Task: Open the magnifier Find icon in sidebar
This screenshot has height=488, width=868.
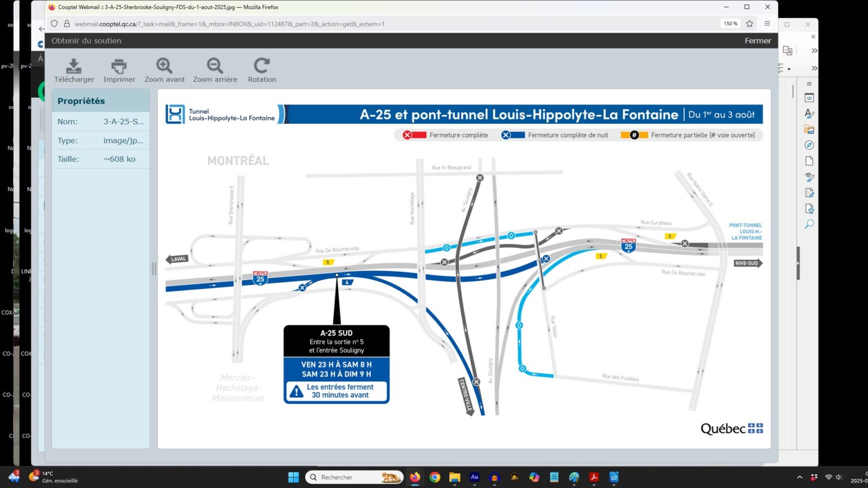Action: coord(809,224)
